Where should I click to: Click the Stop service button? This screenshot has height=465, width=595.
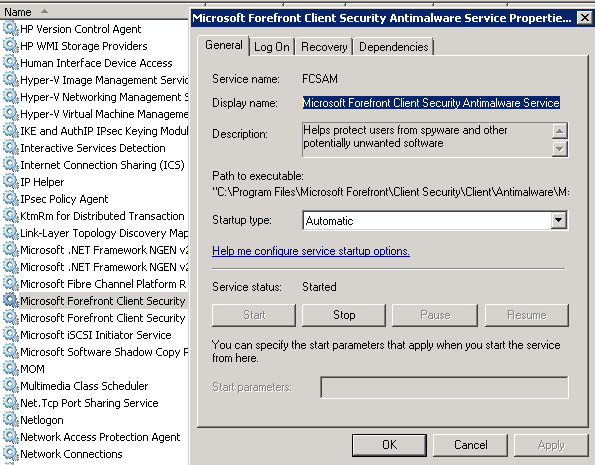tap(344, 315)
